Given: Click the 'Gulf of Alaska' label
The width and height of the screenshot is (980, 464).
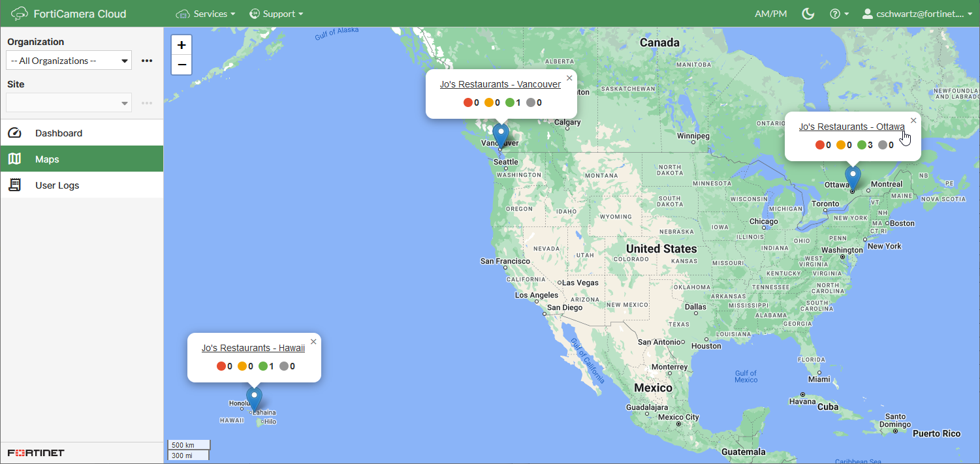Looking at the screenshot, I should coord(337,33).
